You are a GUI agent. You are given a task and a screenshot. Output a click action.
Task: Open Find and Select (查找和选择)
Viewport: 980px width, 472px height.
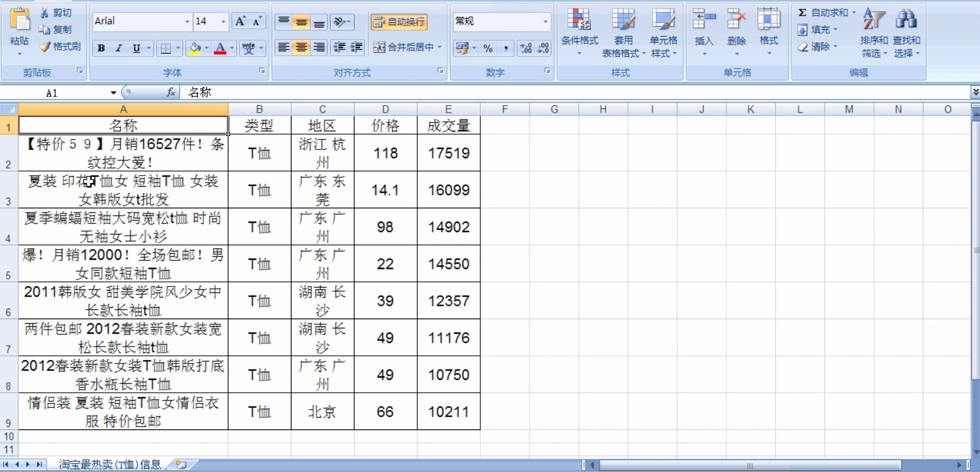(906, 33)
